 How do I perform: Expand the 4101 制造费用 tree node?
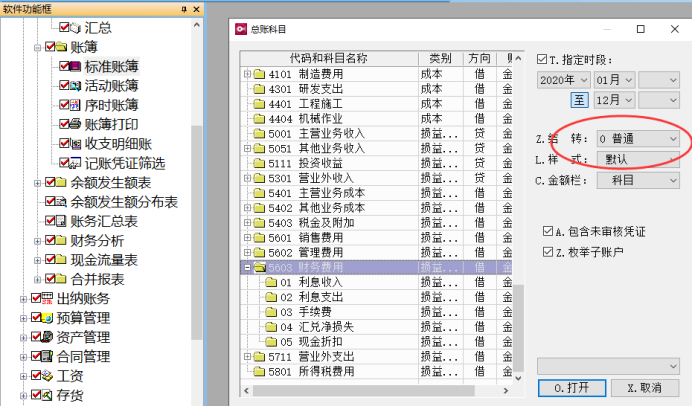[x=247, y=74]
